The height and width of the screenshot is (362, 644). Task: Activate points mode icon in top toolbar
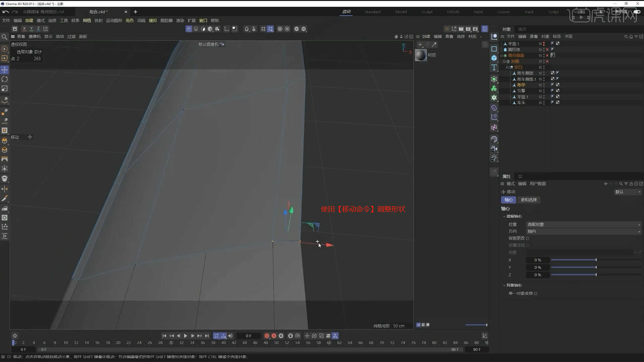click(x=189, y=29)
